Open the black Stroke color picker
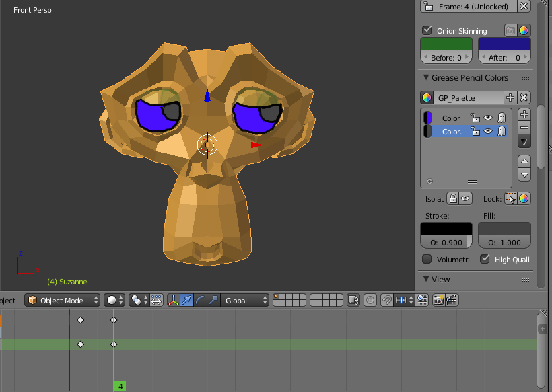552x392 pixels. pyautogui.click(x=446, y=229)
